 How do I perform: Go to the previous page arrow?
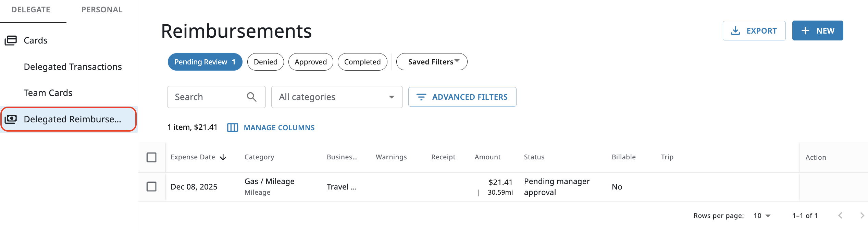click(x=840, y=216)
